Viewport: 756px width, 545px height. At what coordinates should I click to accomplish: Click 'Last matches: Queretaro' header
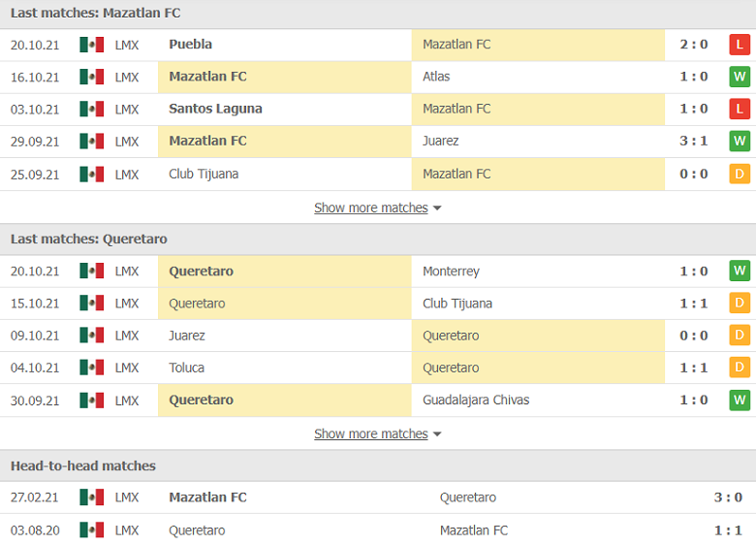point(89,240)
